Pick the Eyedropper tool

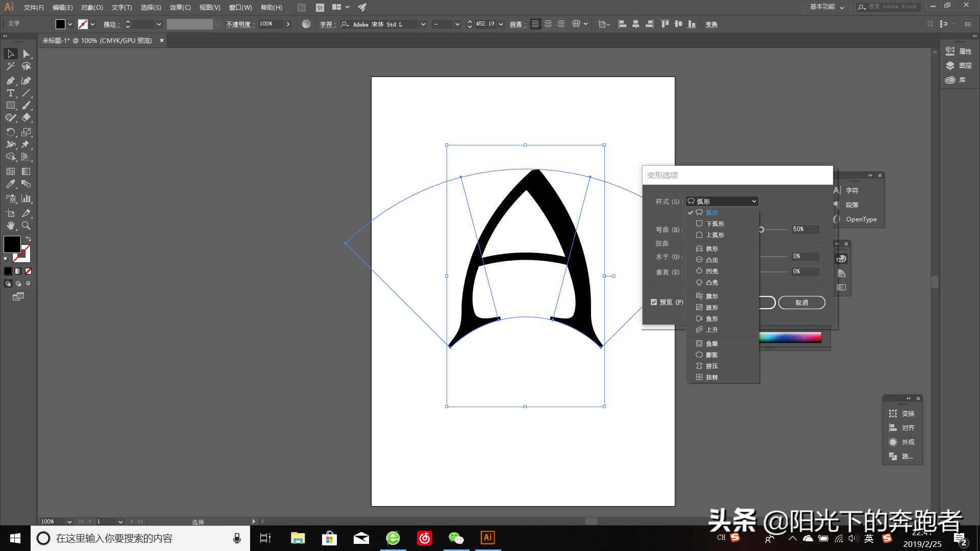(x=11, y=184)
